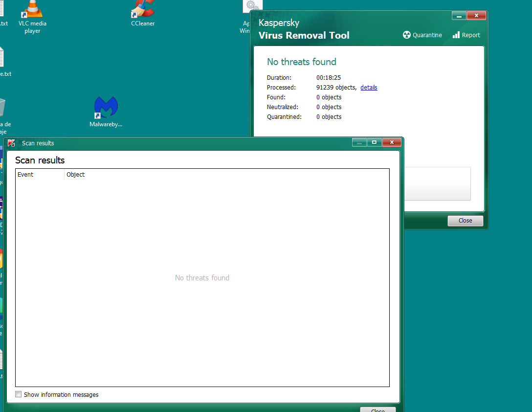
Task: Click the gray 'No threats found' list message
Action: click(202, 278)
